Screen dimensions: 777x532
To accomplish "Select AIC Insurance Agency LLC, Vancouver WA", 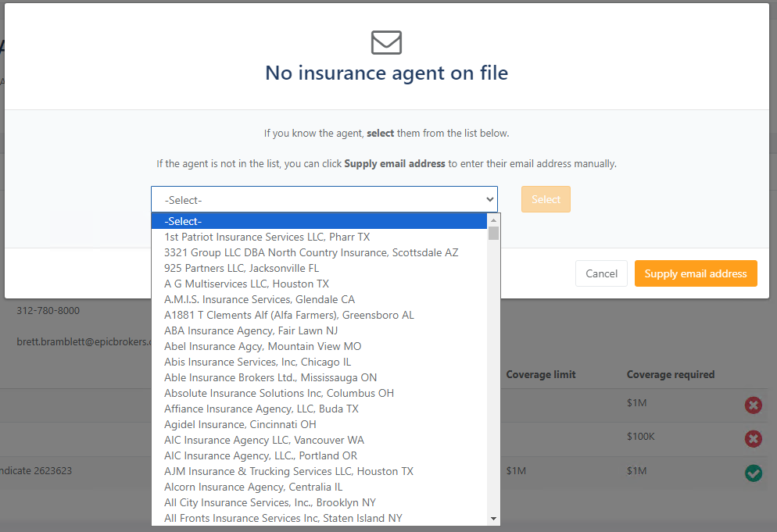I will (x=319, y=440).
